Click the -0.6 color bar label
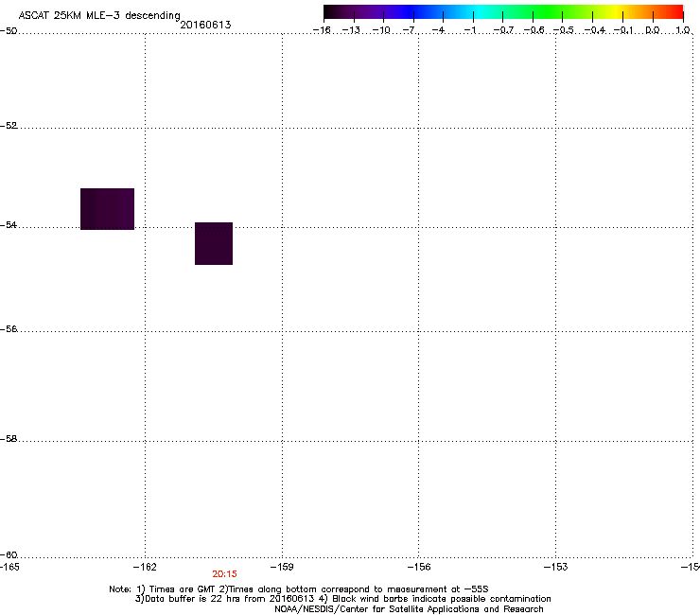The image size is (700, 615). coord(534,30)
